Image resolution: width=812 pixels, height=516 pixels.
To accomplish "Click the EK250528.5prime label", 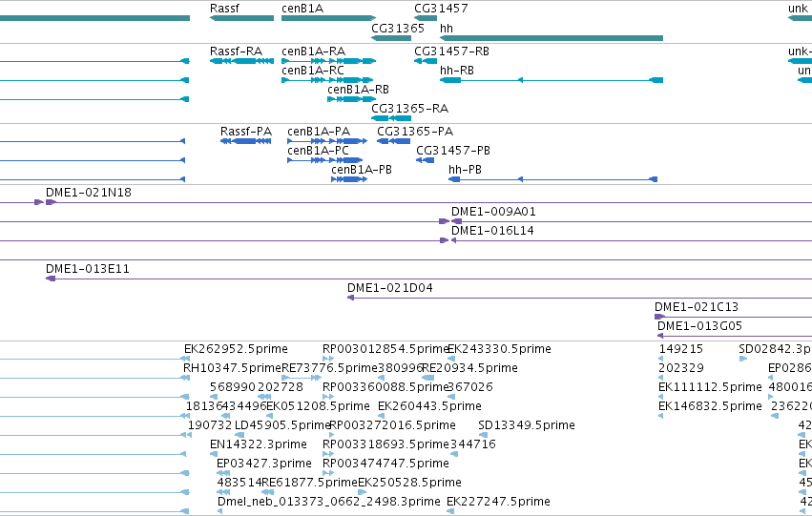I will click(x=409, y=484).
